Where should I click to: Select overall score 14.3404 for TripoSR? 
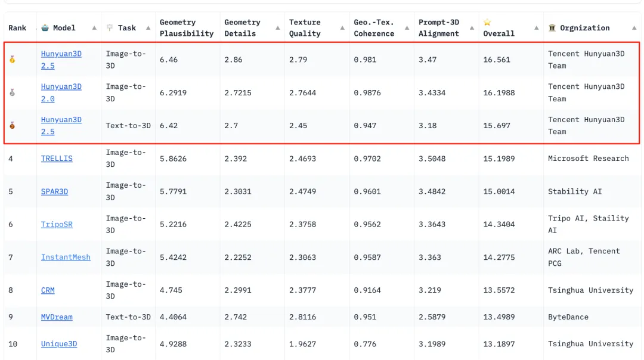coord(499,225)
